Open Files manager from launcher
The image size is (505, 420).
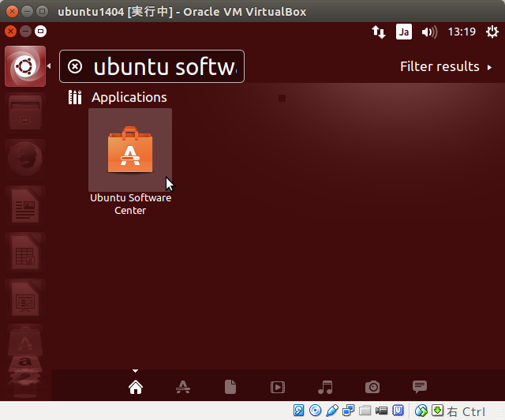tap(25, 112)
